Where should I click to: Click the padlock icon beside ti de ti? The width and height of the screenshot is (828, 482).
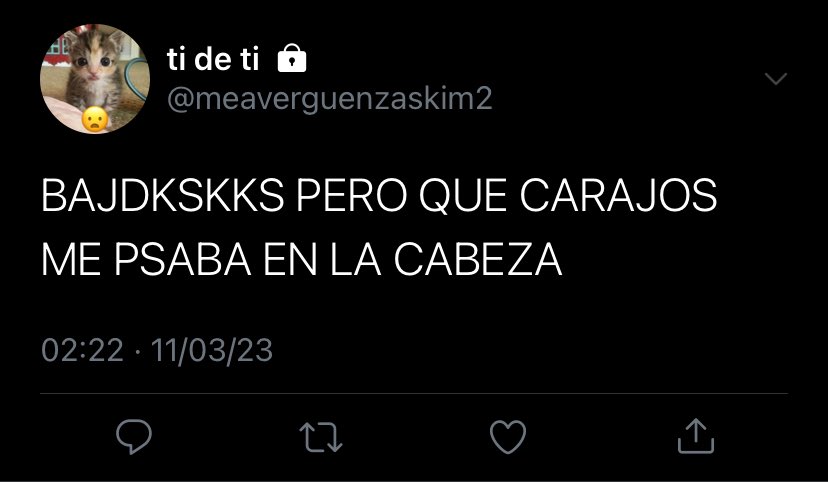pos(292,58)
